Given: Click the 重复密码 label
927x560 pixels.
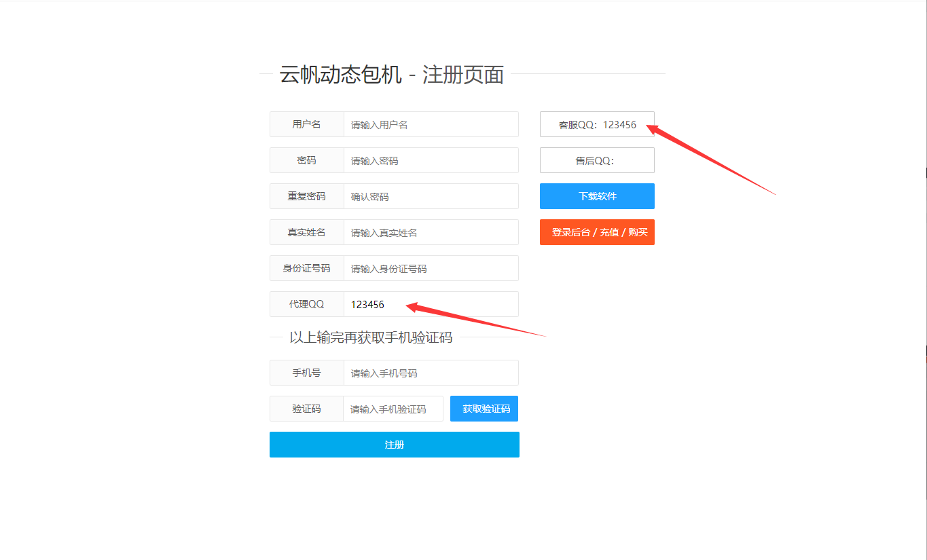Looking at the screenshot, I should pos(307,196).
